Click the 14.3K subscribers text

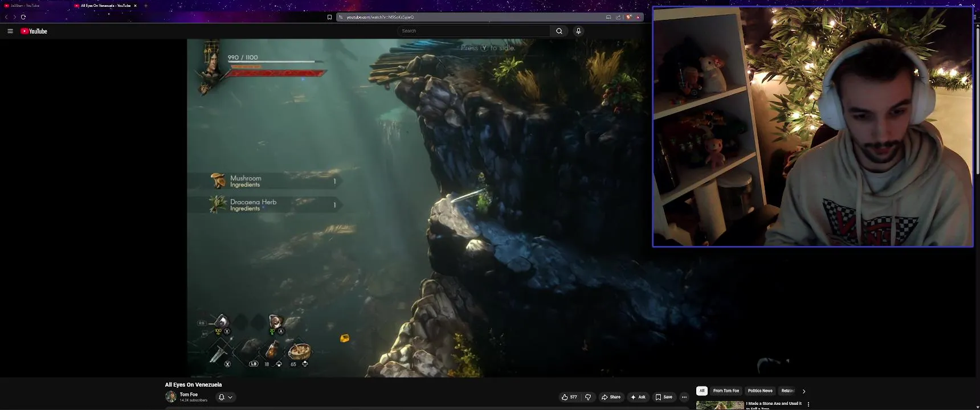(x=194, y=400)
